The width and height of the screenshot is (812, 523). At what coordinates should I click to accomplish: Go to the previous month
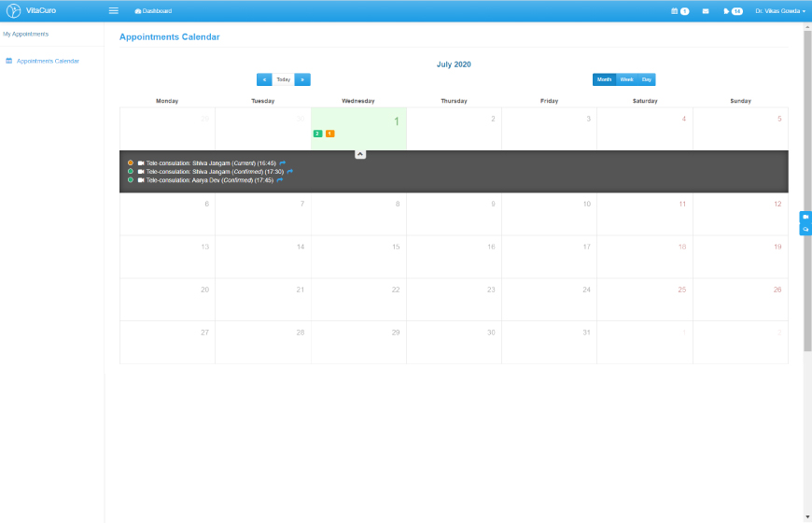(264, 79)
